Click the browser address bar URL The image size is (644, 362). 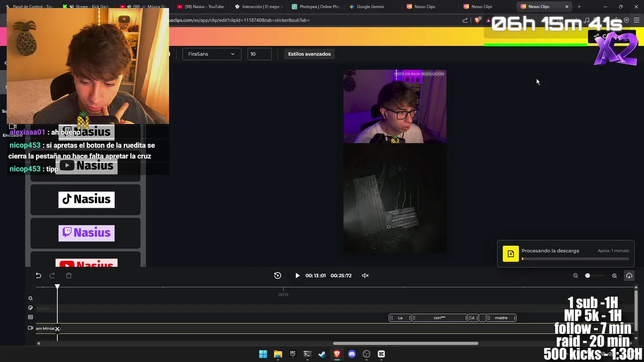click(239, 20)
